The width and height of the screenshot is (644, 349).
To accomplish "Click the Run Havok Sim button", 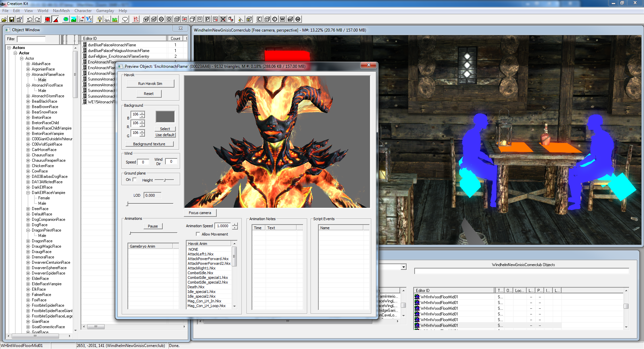I will (x=150, y=84).
